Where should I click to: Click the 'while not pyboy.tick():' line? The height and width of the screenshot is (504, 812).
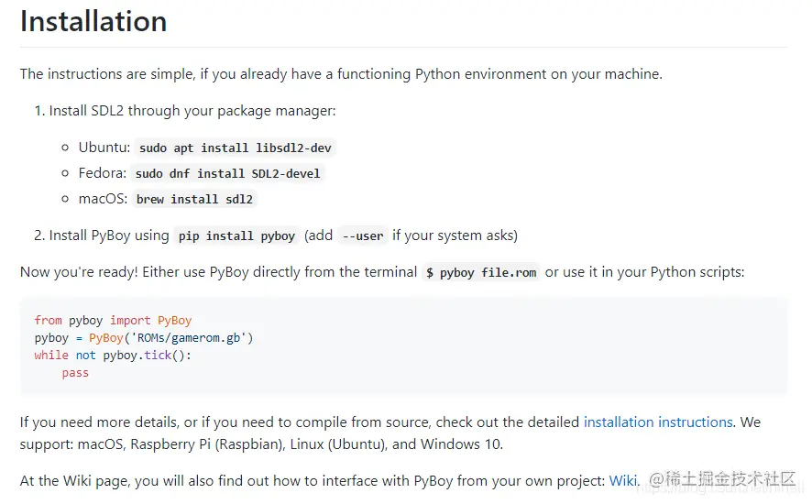point(113,356)
